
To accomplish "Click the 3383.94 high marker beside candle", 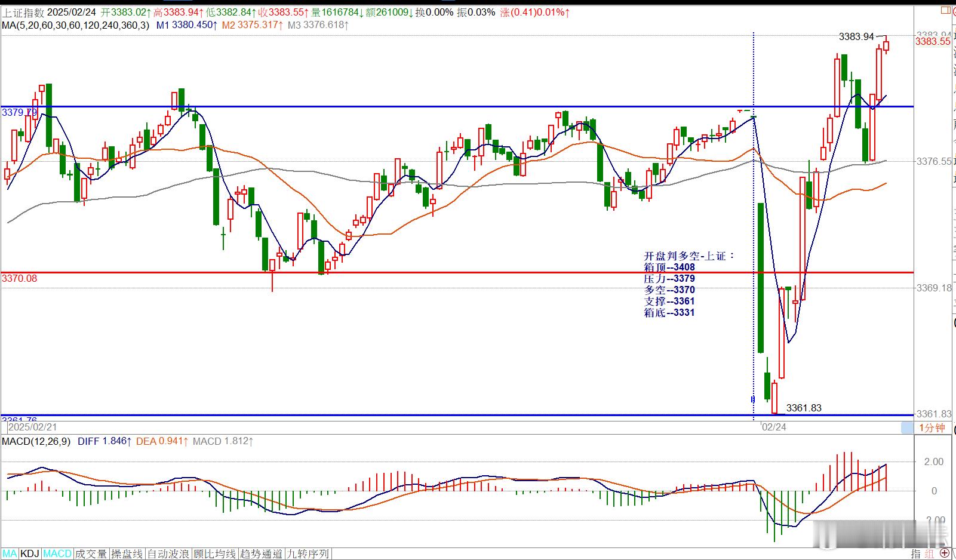I will pyautogui.click(x=856, y=36).
